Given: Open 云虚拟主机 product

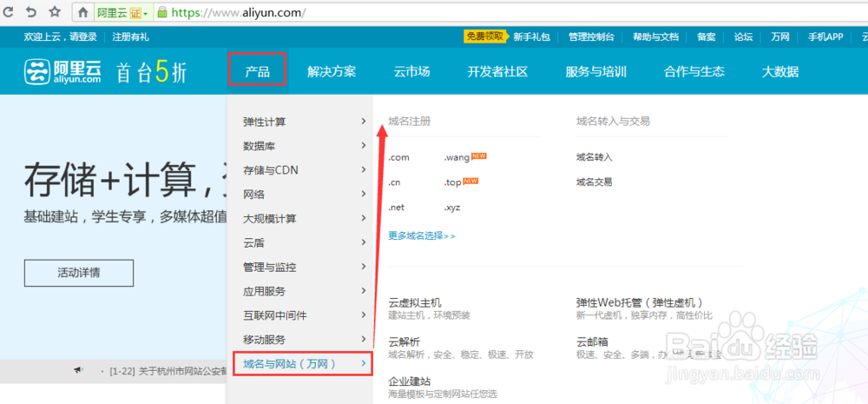Looking at the screenshot, I should point(415,303).
